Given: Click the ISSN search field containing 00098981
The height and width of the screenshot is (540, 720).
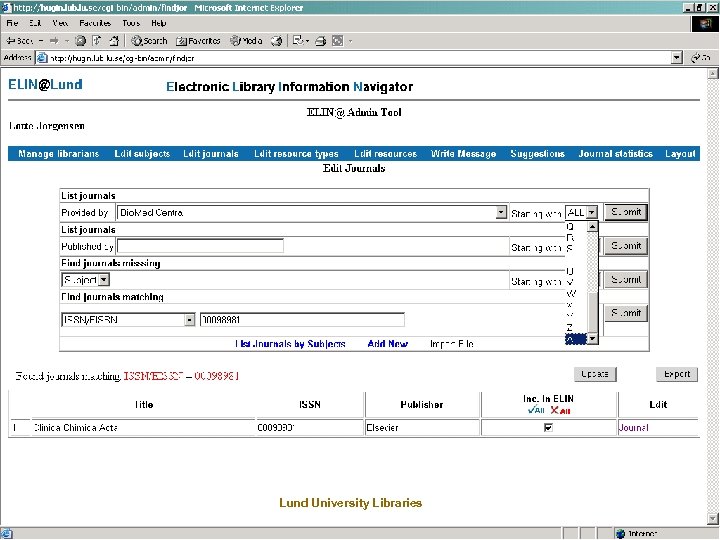Looking at the screenshot, I should pos(302,320).
